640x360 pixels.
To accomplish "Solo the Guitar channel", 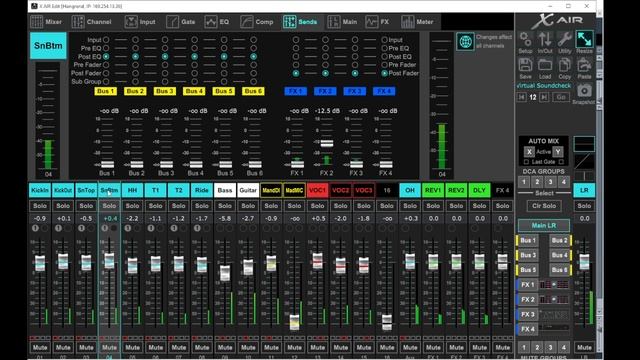I will (x=248, y=206).
